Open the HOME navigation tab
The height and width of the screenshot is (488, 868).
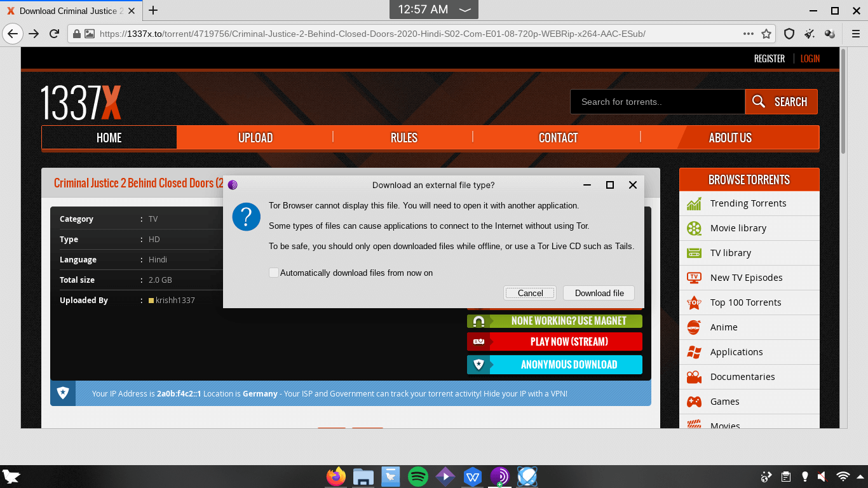pos(109,137)
